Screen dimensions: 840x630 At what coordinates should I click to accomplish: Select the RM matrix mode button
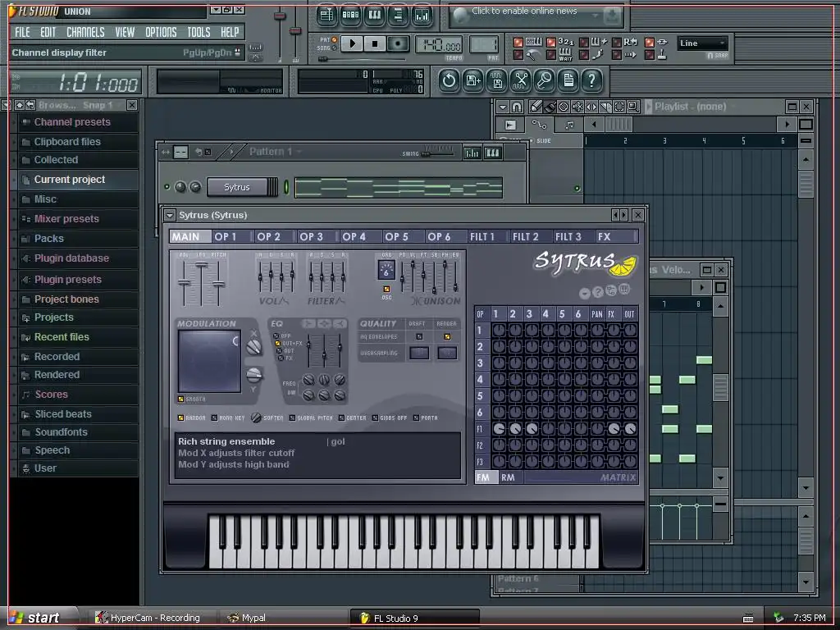pyautogui.click(x=508, y=477)
